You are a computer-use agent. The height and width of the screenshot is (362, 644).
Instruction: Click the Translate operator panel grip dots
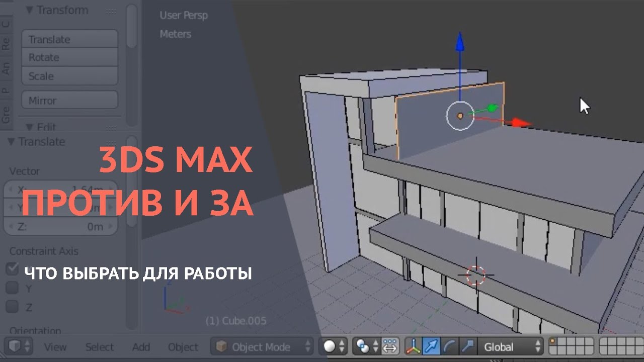(x=112, y=142)
